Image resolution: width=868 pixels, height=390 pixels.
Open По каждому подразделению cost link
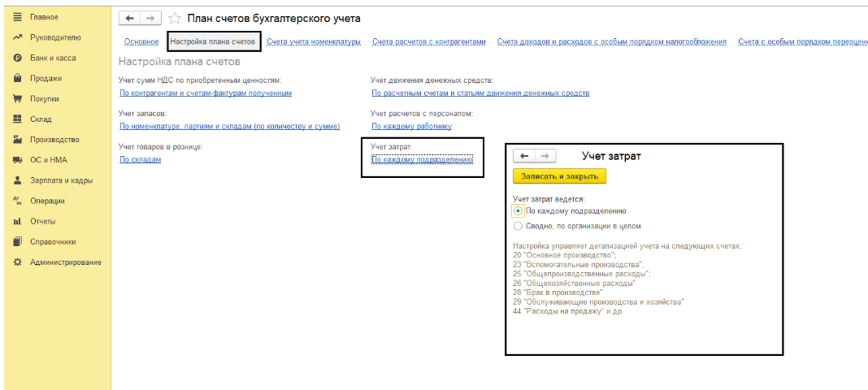point(422,159)
